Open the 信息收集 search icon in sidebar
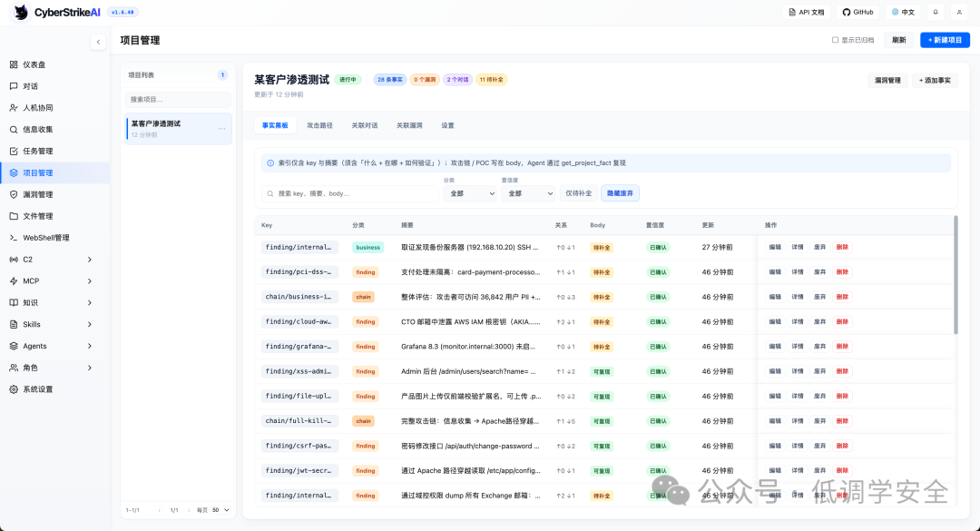Screen dimensions: 980x531 (14, 130)
